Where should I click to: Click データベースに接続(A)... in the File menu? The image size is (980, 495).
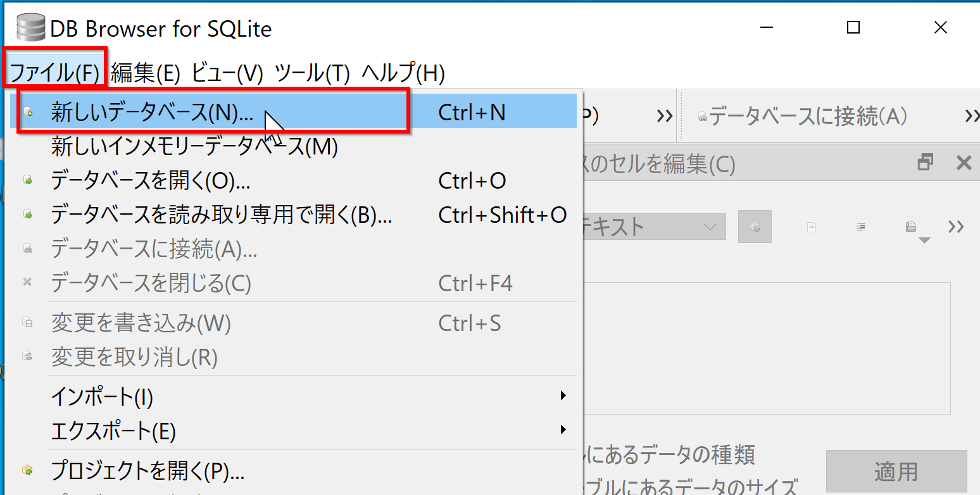(x=294, y=249)
